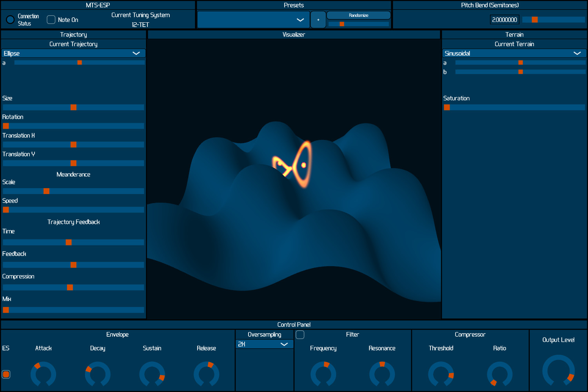Click the plus button to add preset
This screenshot has height=392, width=588.
pyautogui.click(x=318, y=20)
